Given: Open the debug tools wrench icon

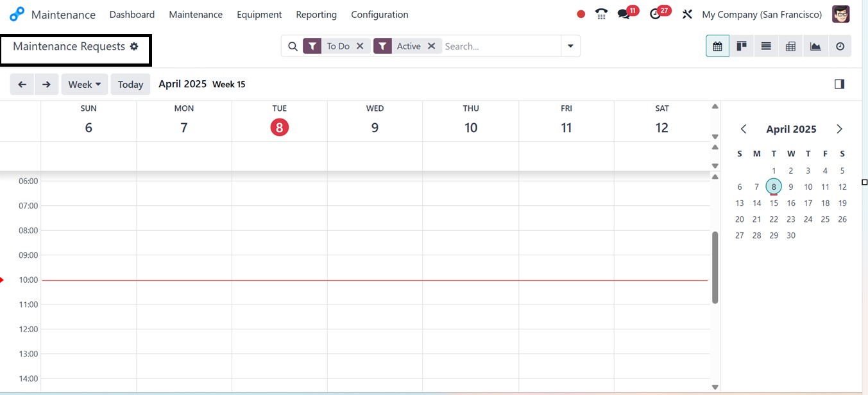Looking at the screenshot, I should 687,14.
